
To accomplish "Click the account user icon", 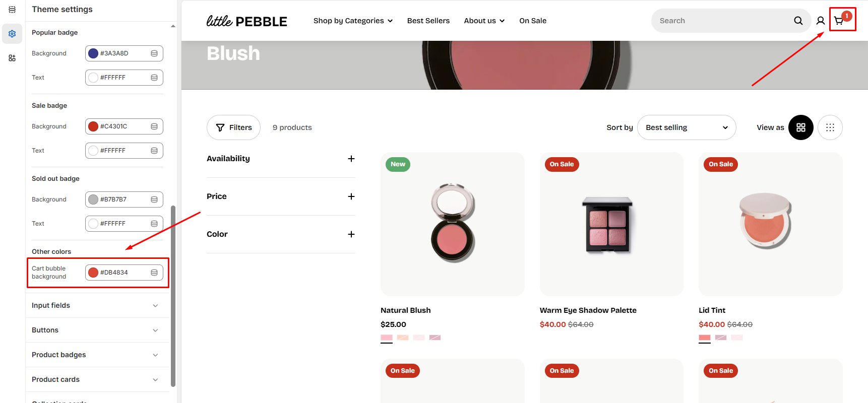I will 821,21.
